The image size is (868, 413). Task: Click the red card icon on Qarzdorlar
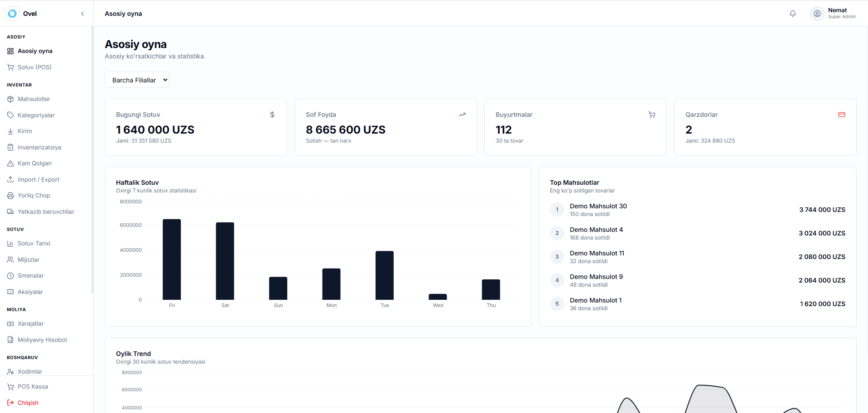click(x=842, y=115)
